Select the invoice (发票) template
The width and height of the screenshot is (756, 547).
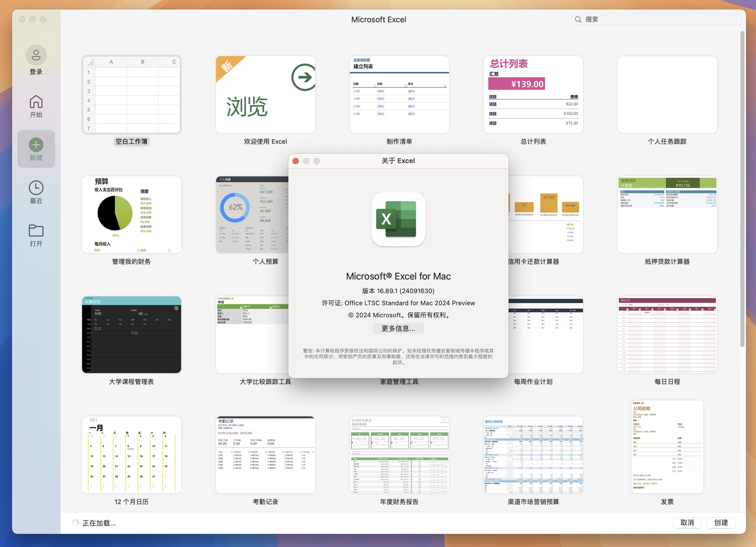pos(667,447)
